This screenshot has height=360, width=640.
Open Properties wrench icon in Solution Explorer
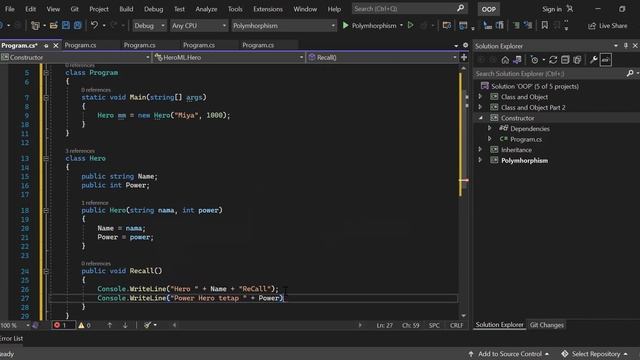(593, 60)
